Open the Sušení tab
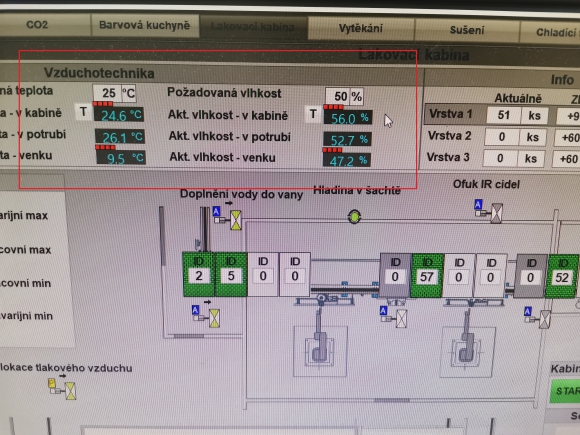This screenshot has height=435, width=580. (467, 30)
